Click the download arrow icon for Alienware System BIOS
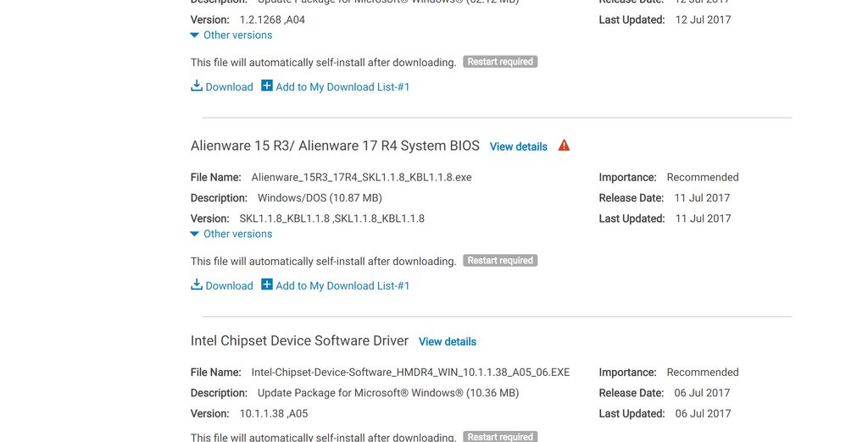The width and height of the screenshot is (868, 442). 197,285
